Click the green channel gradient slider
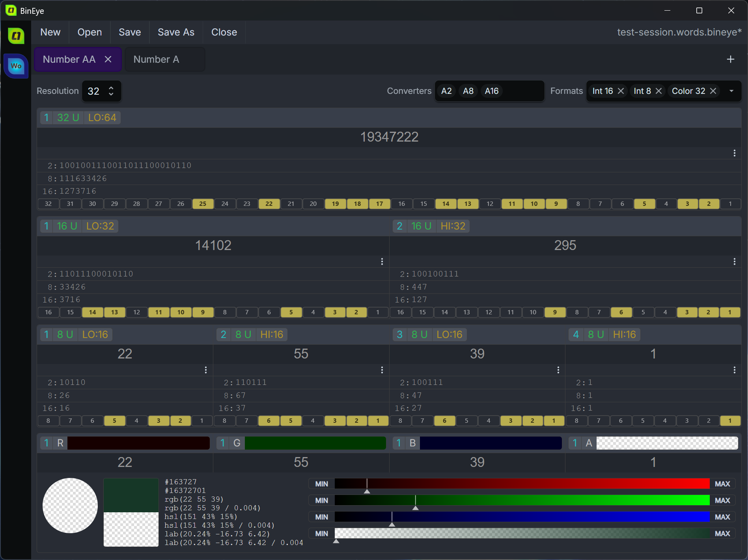Image resolution: width=748 pixels, height=560 pixels. click(x=522, y=500)
